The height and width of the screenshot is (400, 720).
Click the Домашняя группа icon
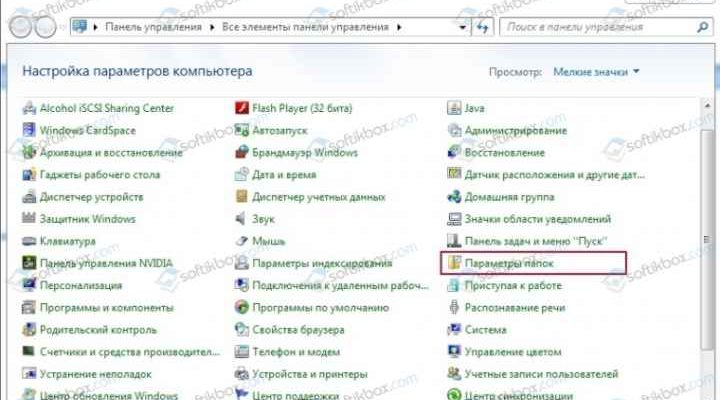pyautogui.click(x=454, y=197)
